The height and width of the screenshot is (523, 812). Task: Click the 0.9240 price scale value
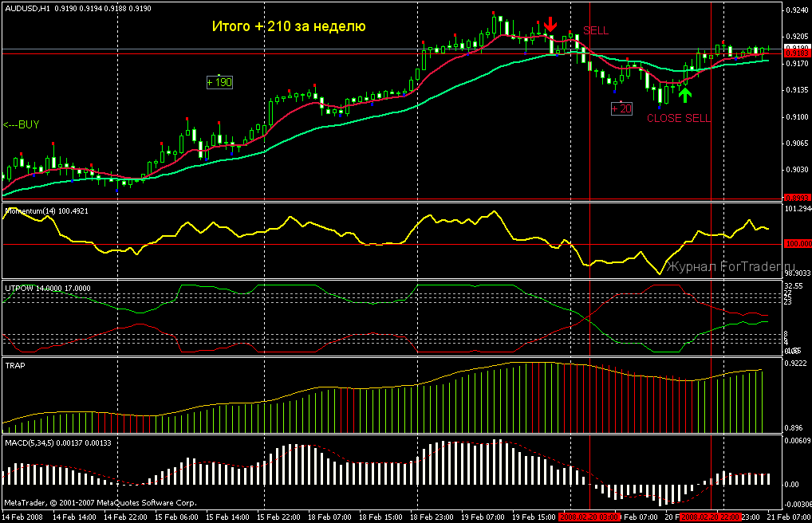[797, 10]
